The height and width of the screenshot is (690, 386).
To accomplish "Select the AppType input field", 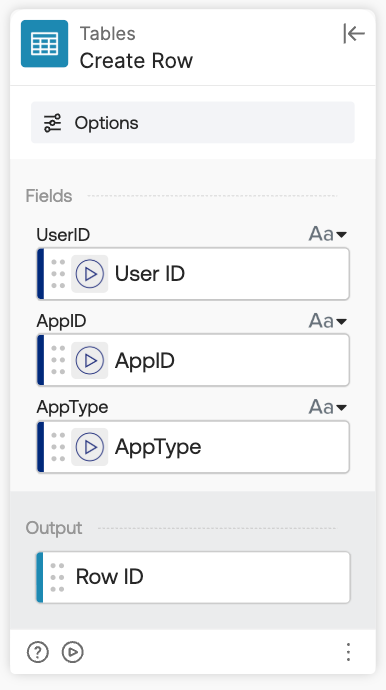I will point(193,447).
